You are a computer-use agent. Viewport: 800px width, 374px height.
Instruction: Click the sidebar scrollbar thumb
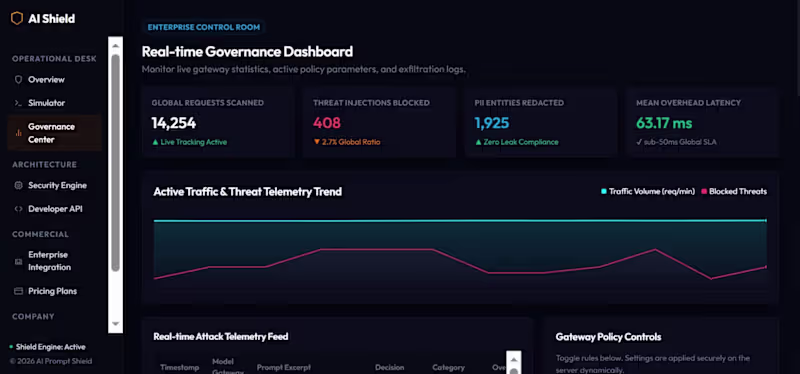click(x=115, y=163)
